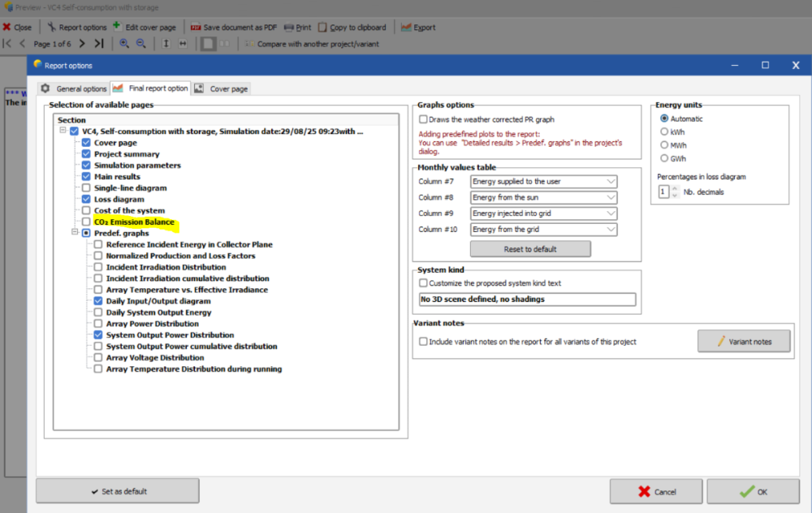Switch to the Cover page tab
This screenshot has width=812, height=513.
coord(222,88)
